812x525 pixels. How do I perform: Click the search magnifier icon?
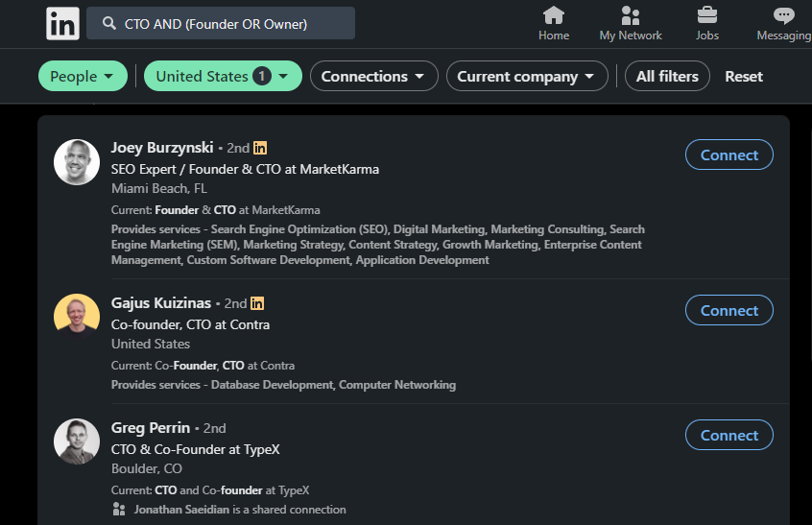pos(108,23)
